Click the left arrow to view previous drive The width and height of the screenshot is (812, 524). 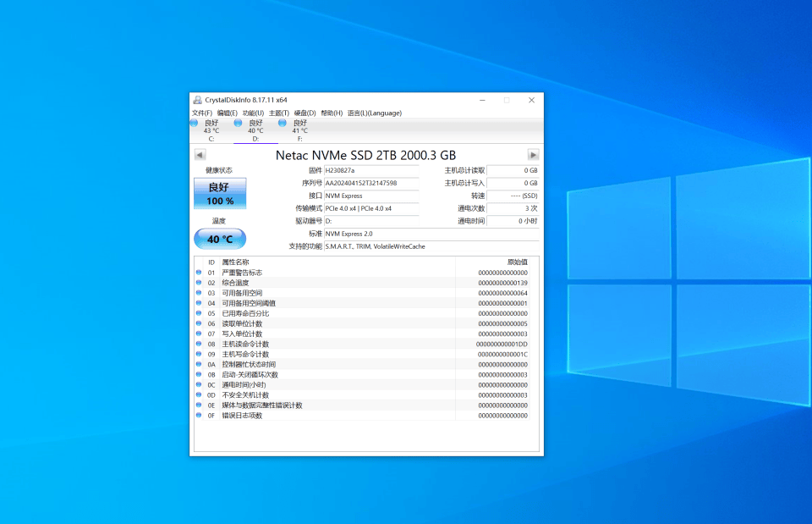[x=200, y=155]
